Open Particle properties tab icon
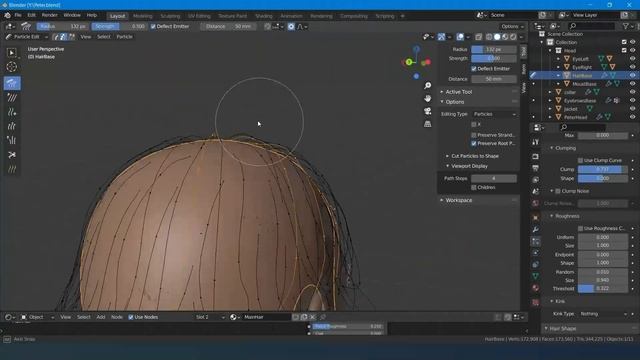Screen dimensions: 640x360 [x=536, y=241]
